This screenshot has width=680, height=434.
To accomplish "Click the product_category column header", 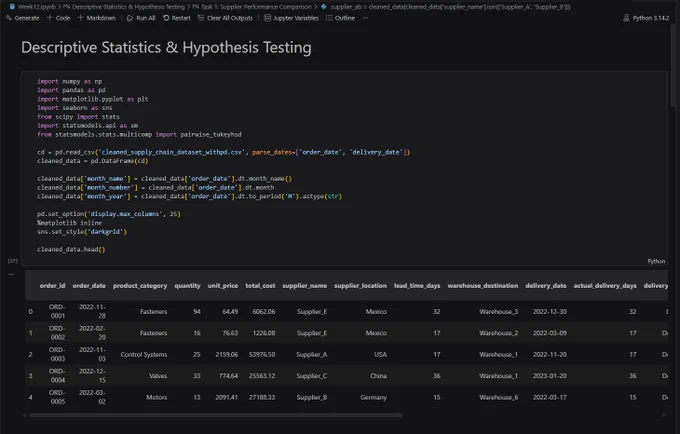I will (x=140, y=285).
